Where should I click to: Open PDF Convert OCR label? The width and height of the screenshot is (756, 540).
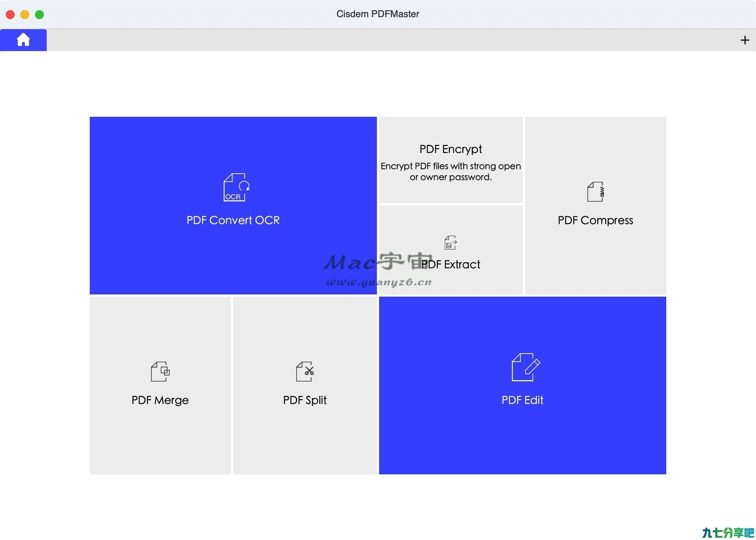(x=233, y=220)
